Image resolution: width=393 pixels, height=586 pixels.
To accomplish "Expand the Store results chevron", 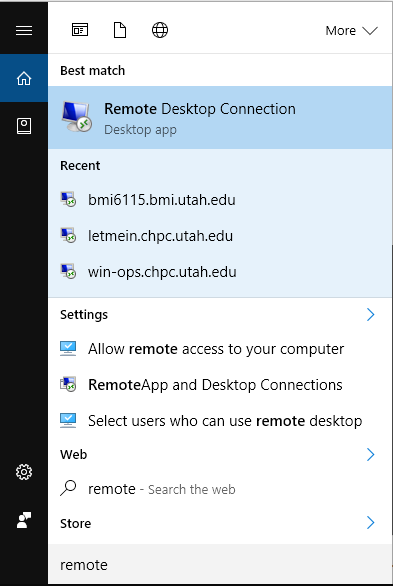I will click(x=370, y=522).
